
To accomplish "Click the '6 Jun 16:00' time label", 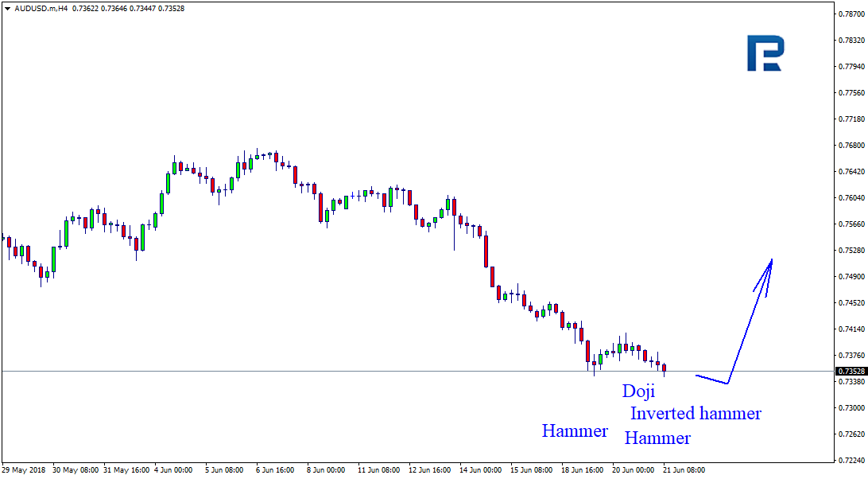I will coord(276,470).
